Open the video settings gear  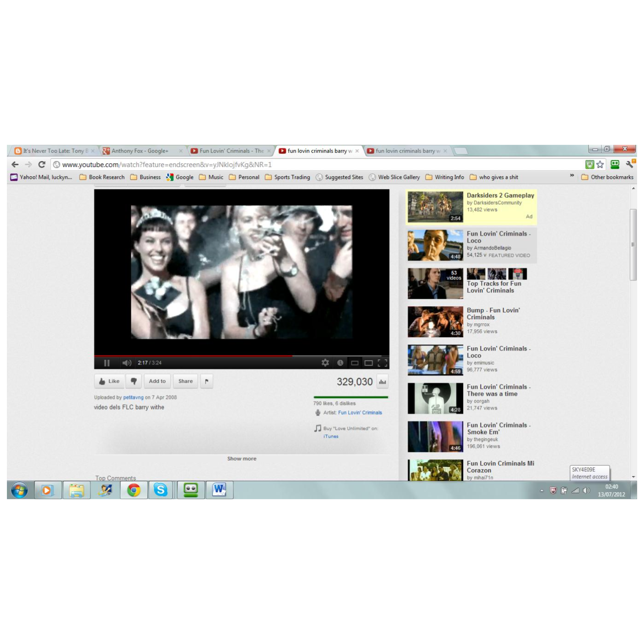tap(325, 363)
